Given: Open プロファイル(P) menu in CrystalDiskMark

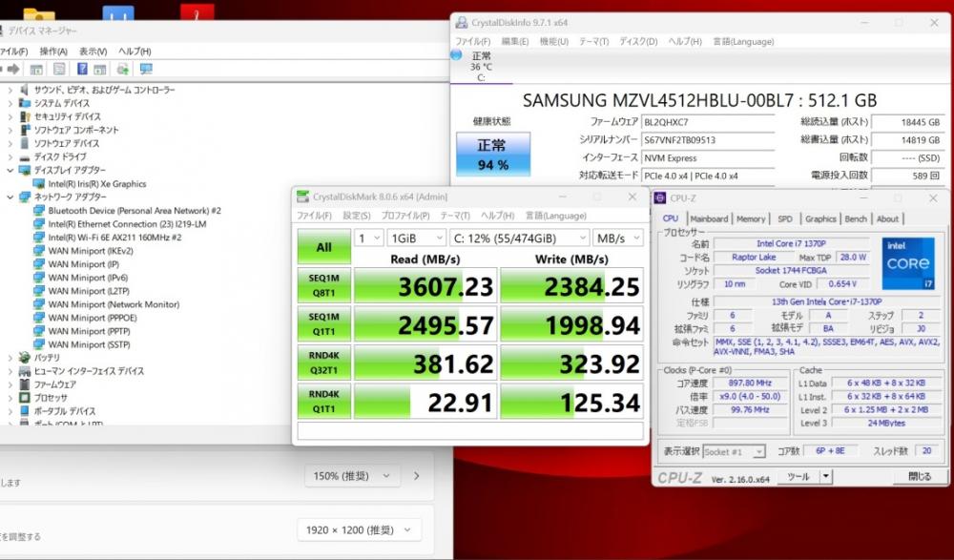Looking at the screenshot, I should pos(405,217).
